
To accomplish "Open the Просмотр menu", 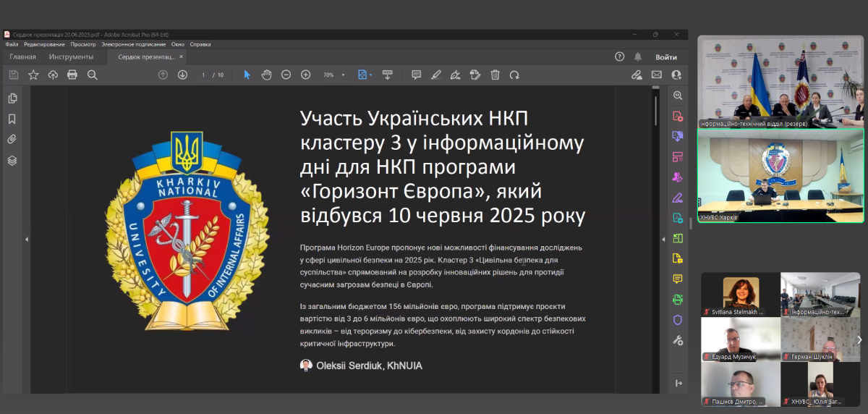I will [x=82, y=44].
